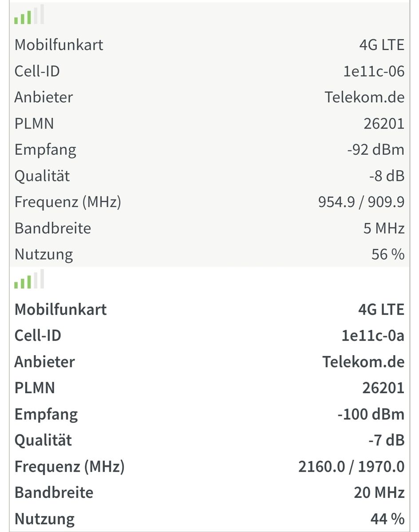Click the Empfang value -100 dBm

[371, 414]
